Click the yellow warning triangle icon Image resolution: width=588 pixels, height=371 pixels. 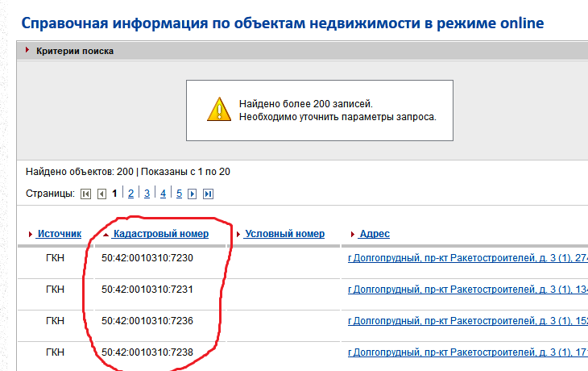pos(218,108)
